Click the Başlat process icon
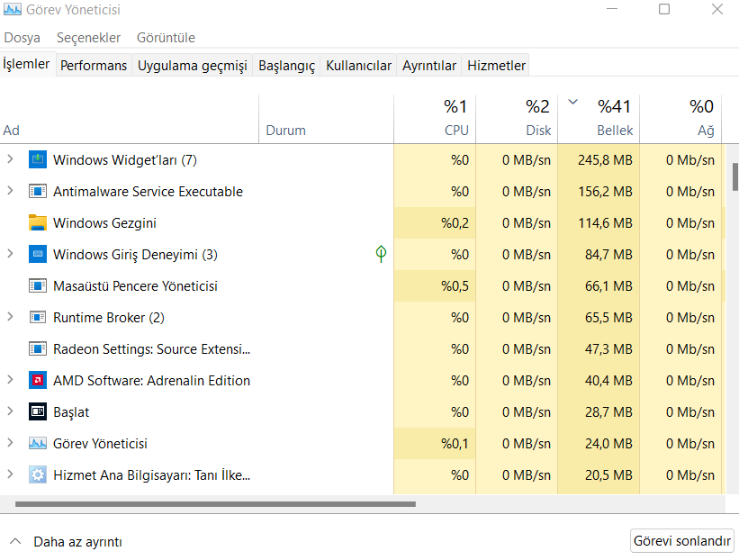739x560 pixels. tap(37, 412)
